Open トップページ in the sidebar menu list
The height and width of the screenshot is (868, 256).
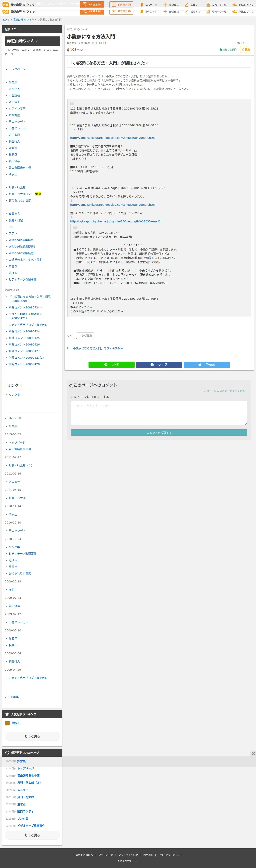[17, 69]
